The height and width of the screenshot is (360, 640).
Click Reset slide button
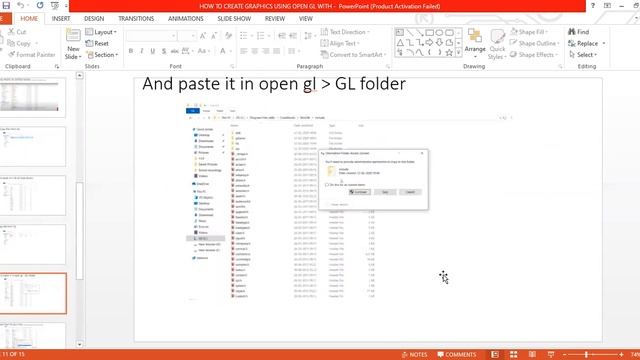(97, 43)
